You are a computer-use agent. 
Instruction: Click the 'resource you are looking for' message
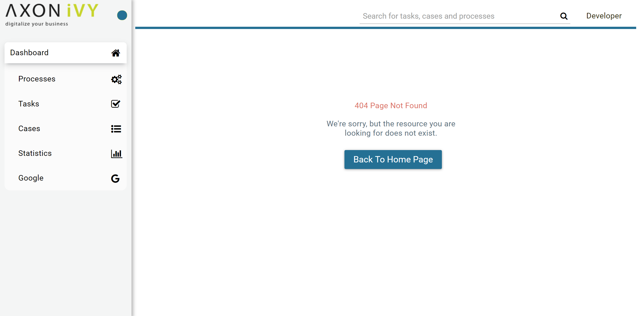click(391, 128)
